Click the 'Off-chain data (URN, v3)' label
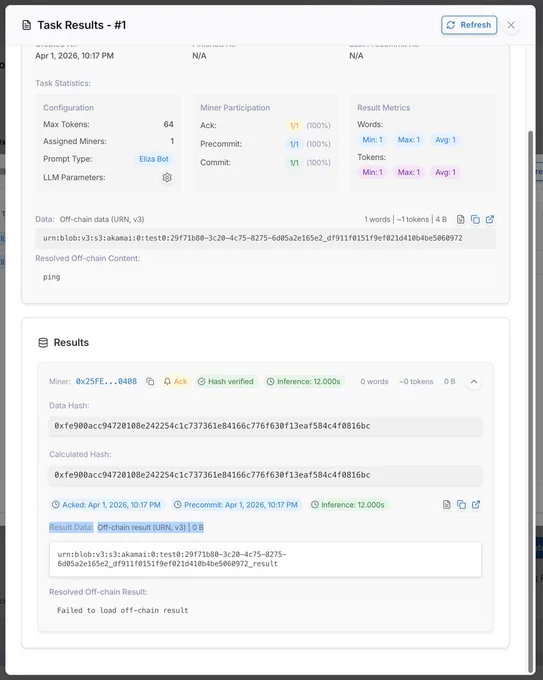Image resolution: width=543 pixels, height=680 pixels. tap(102, 219)
